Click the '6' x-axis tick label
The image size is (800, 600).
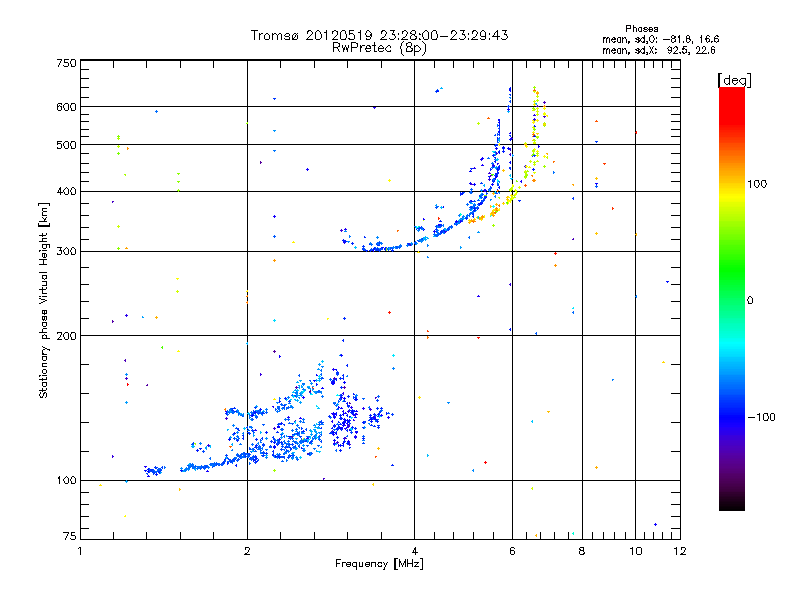pos(512,551)
